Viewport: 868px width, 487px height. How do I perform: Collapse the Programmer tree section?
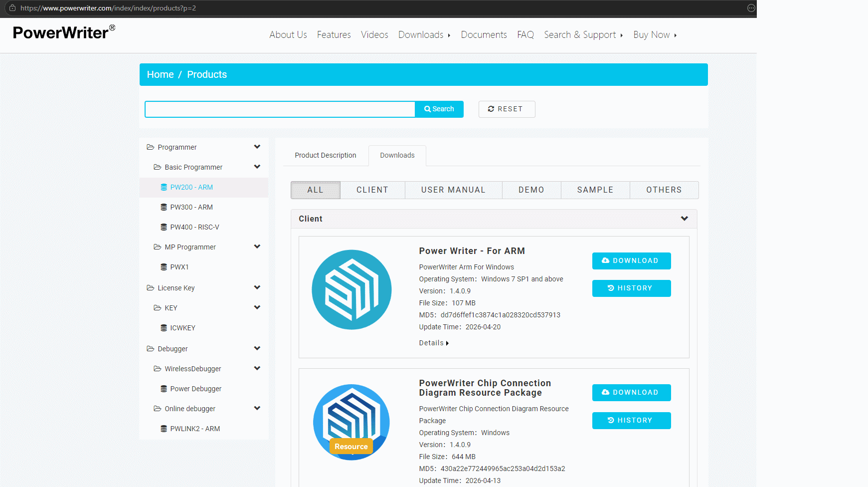257,147
